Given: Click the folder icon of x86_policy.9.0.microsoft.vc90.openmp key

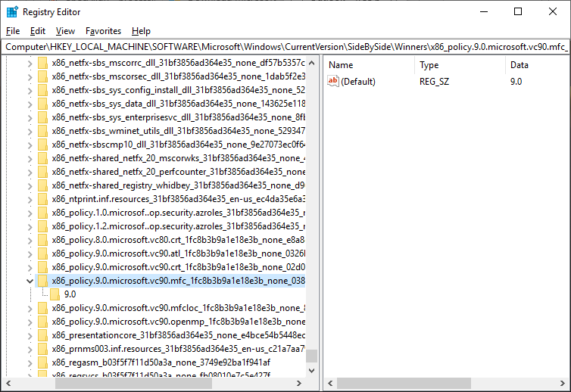Looking at the screenshot, I should [x=42, y=322].
